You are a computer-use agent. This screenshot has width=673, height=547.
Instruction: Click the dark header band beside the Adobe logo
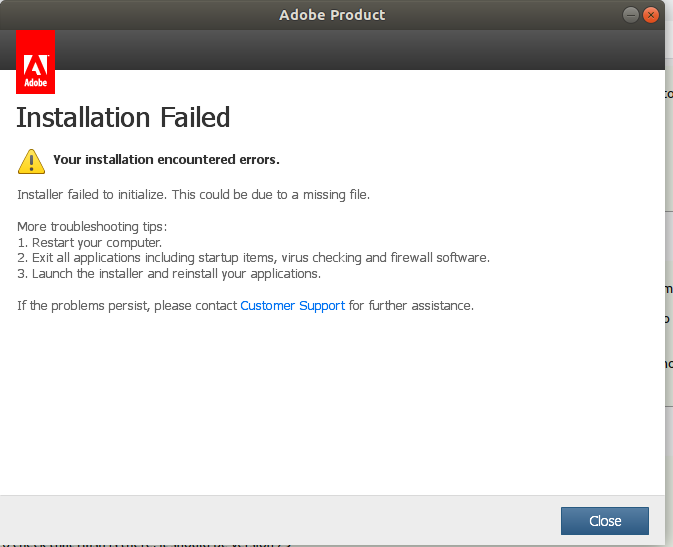tap(350, 50)
